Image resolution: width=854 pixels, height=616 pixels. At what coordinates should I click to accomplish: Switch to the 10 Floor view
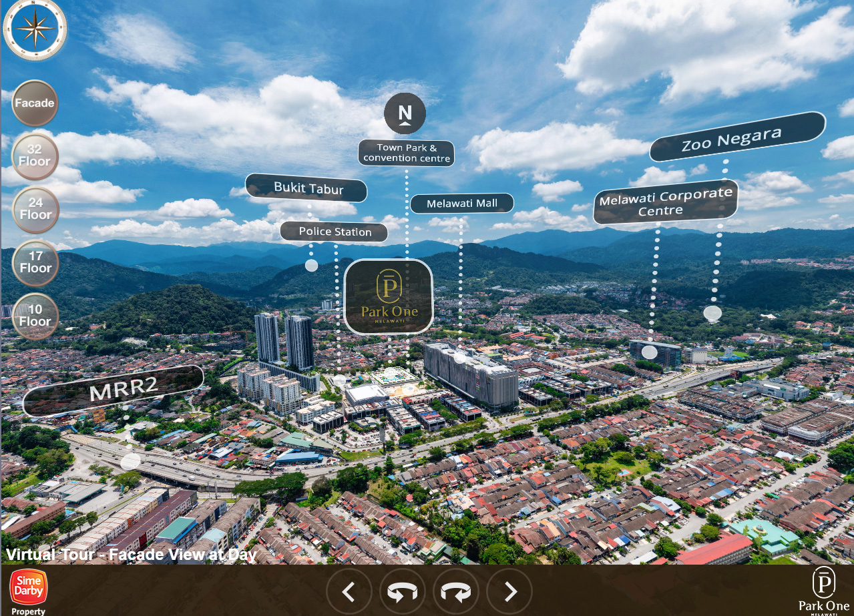pos(35,316)
